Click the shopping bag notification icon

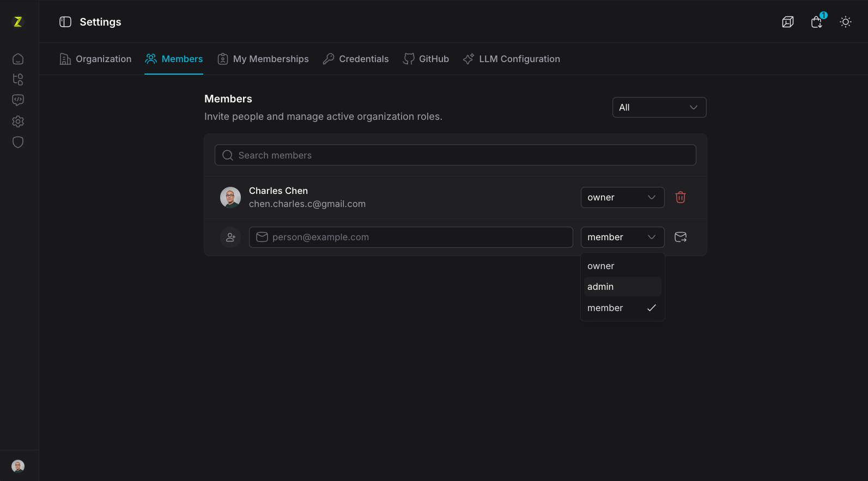click(x=817, y=22)
